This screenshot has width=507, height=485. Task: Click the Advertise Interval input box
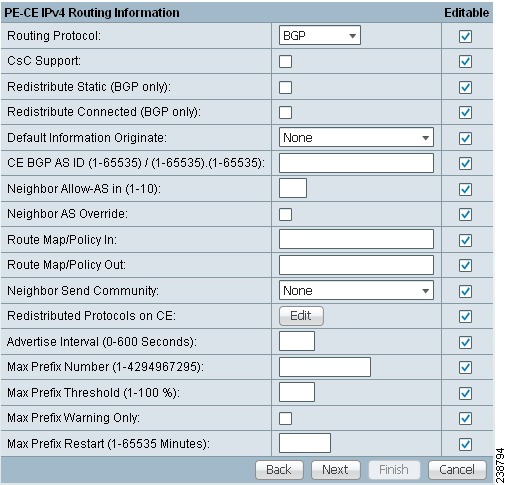[x=297, y=341]
